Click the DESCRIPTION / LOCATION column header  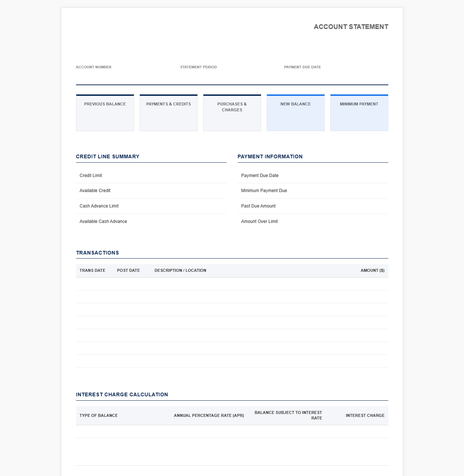(180, 270)
